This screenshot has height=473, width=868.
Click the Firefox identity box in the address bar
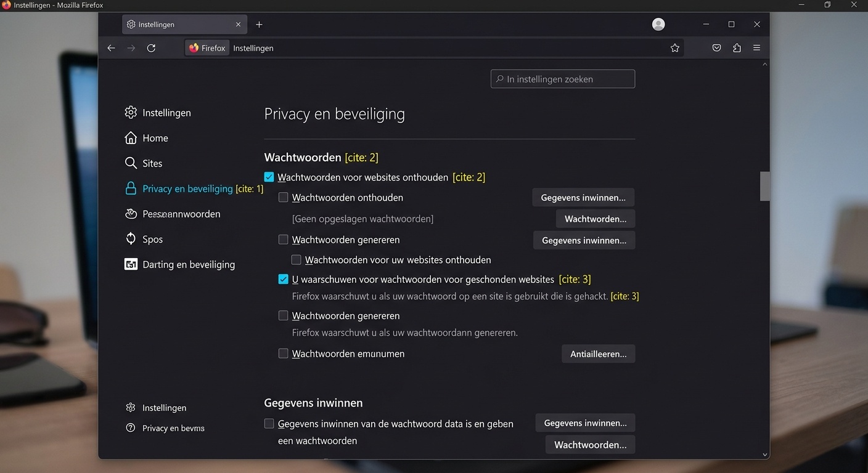point(207,48)
